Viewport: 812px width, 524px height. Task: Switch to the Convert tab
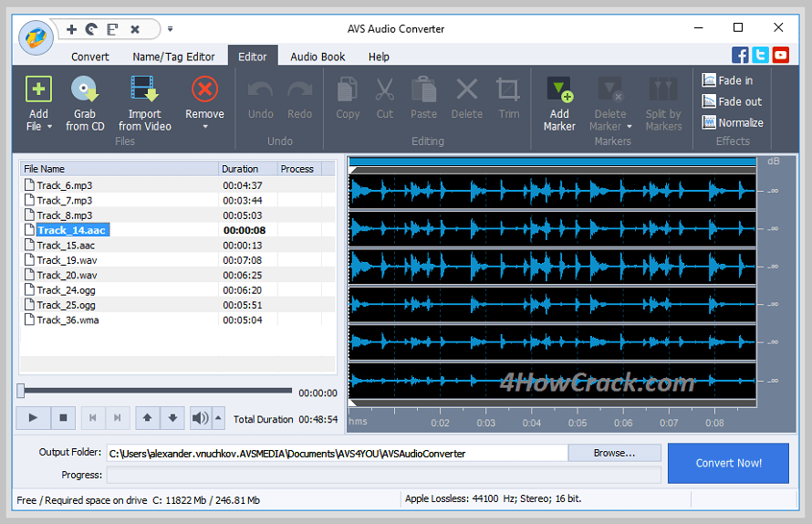point(90,57)
